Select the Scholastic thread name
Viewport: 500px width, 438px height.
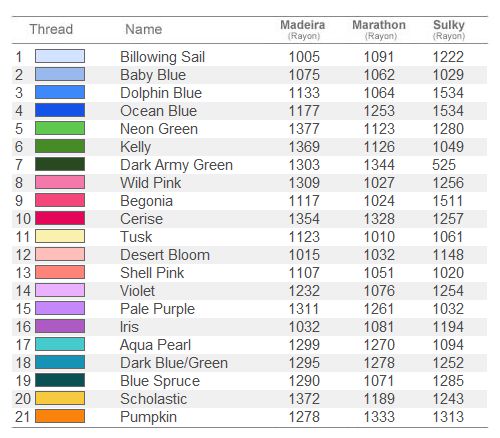pos(153,399)
